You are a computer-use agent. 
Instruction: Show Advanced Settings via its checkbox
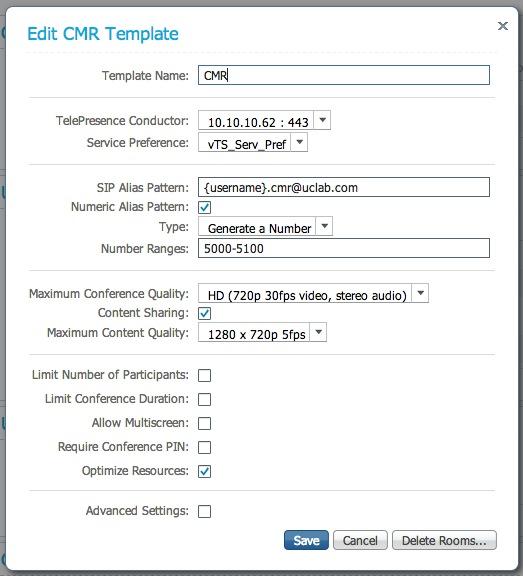click(205, 511)
